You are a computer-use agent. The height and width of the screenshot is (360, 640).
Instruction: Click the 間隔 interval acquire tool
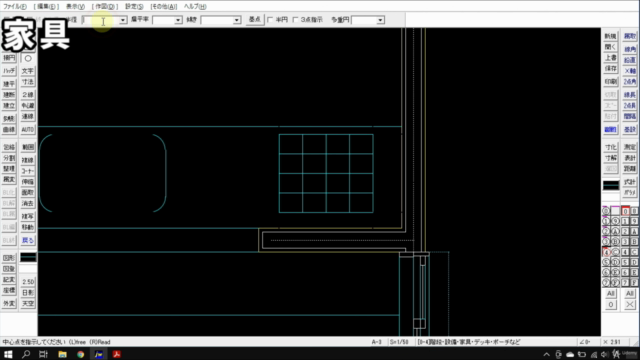[x=630, y=117]
